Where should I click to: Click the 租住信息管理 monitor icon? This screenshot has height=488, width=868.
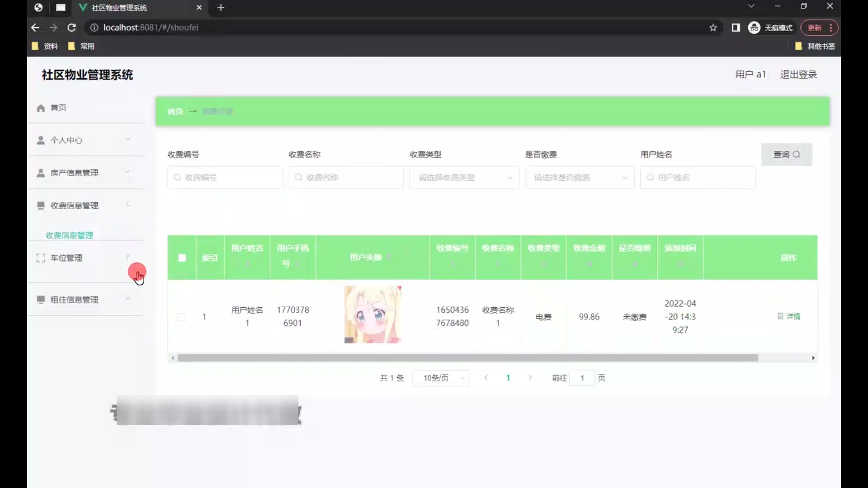click(41, 300)
